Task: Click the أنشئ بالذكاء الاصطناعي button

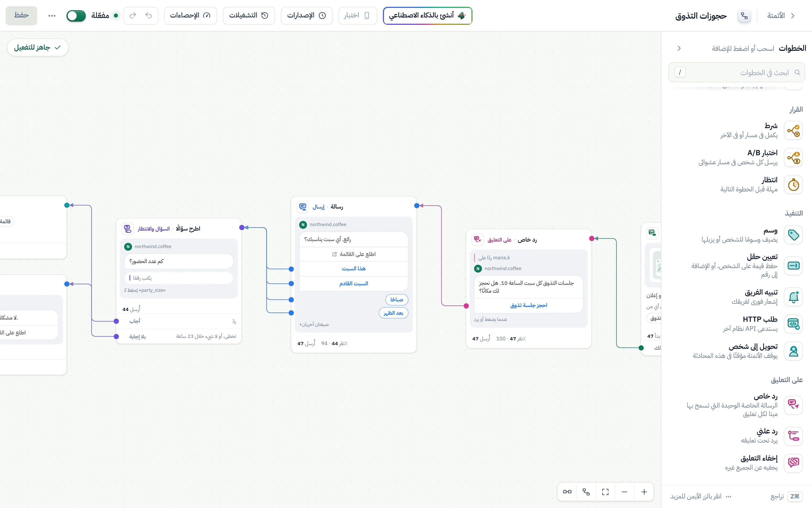Action: 427,16
